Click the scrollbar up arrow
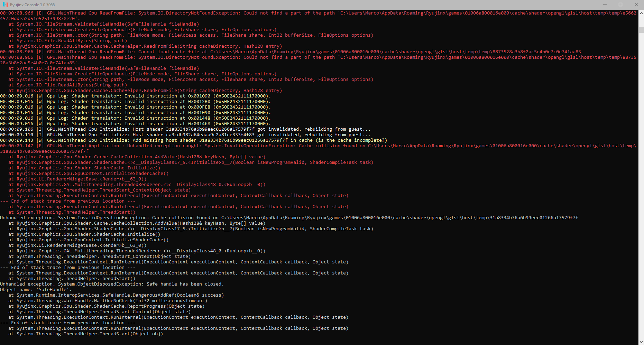 click(641, 13)
